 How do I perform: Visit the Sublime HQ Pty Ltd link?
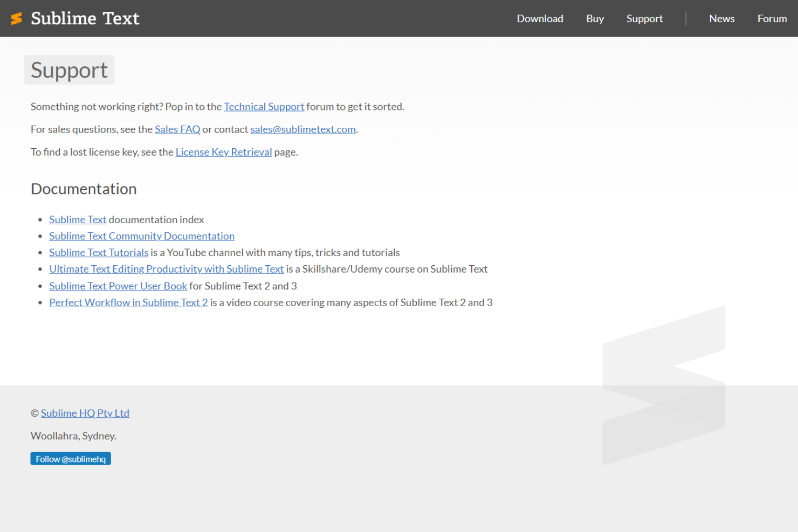(x=85, y=413)
